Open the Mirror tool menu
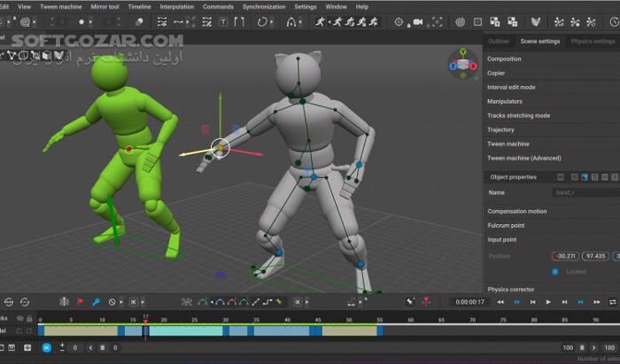The height and width of the screenshot is (364, 620). (105, 6)
